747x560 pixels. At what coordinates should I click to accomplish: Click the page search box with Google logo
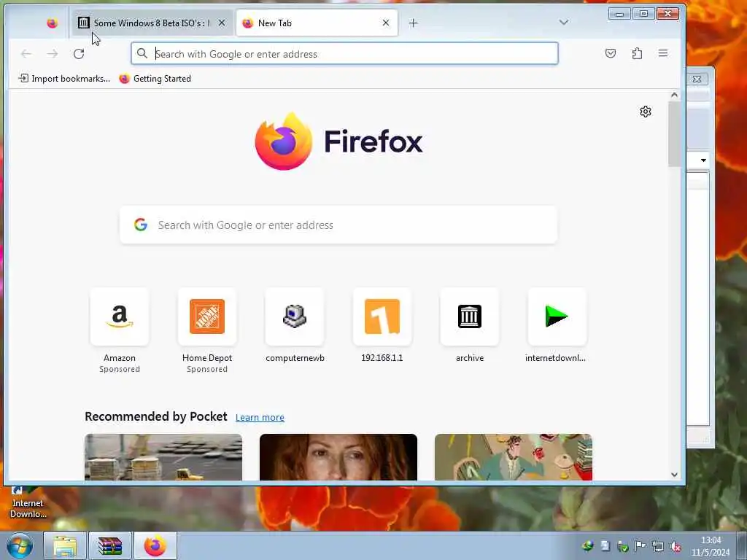(x=338, y=225)
